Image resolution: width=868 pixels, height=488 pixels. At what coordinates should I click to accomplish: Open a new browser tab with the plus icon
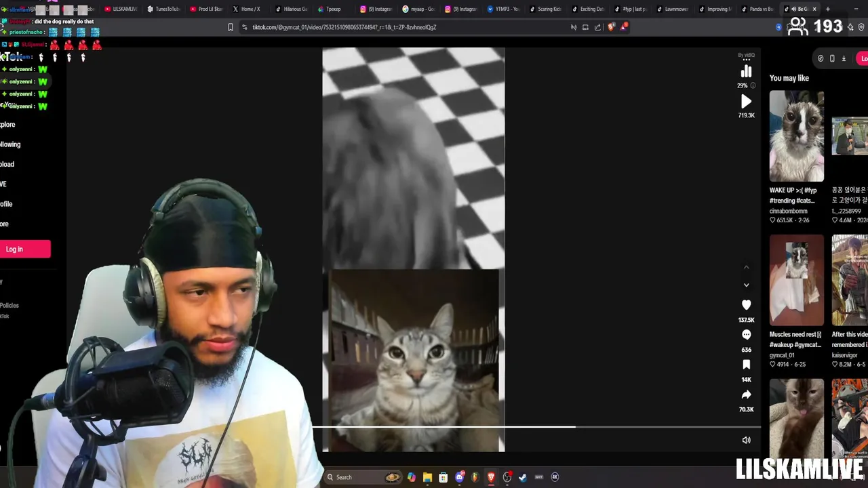click(x=828, y=9)
